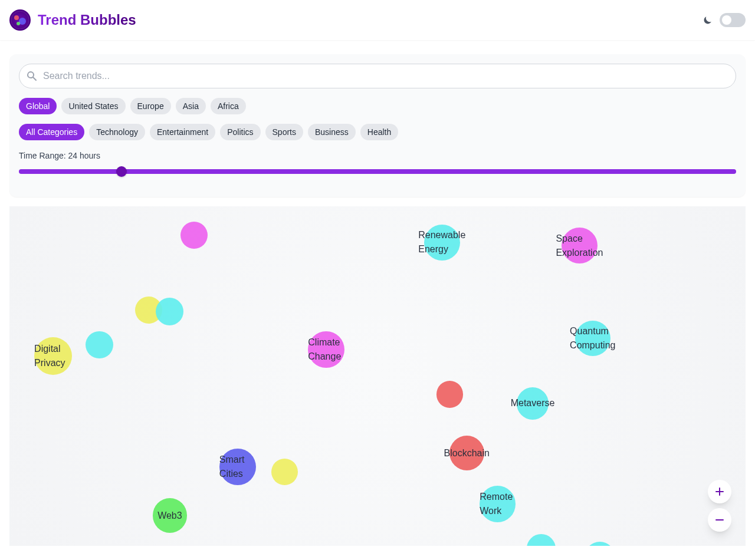The width and height of the screenshot is (755, 560).
Task: Select the Climate Change bubble
Action: (326, 350)
